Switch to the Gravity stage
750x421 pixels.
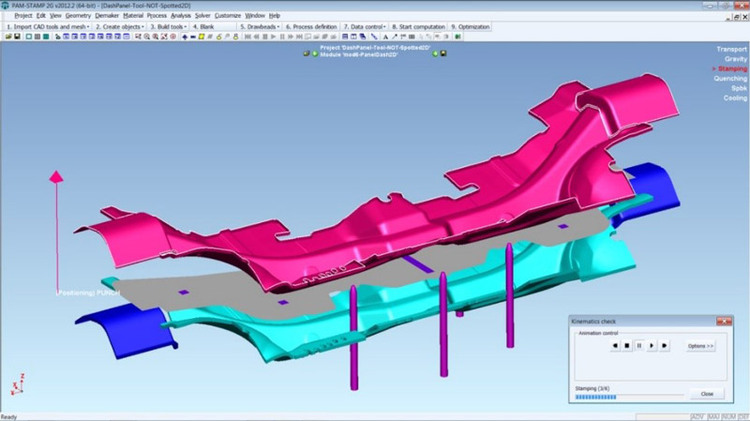pos(736,59)
